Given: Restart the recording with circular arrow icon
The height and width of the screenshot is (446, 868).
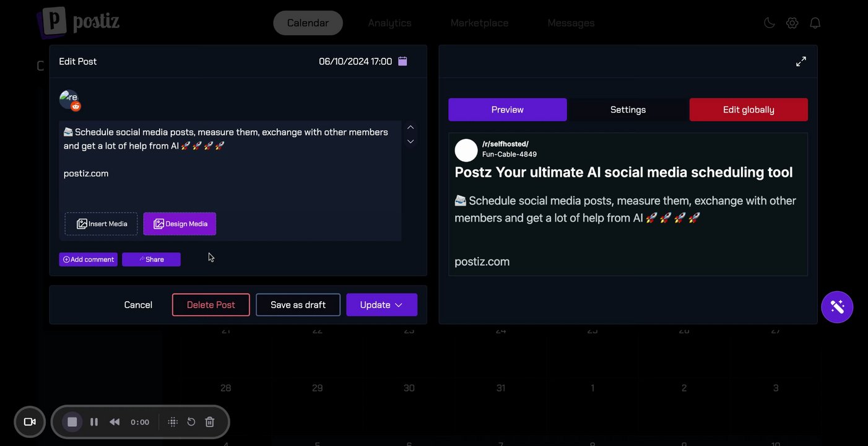Looking at the screenshot, I should coord(191,422).
